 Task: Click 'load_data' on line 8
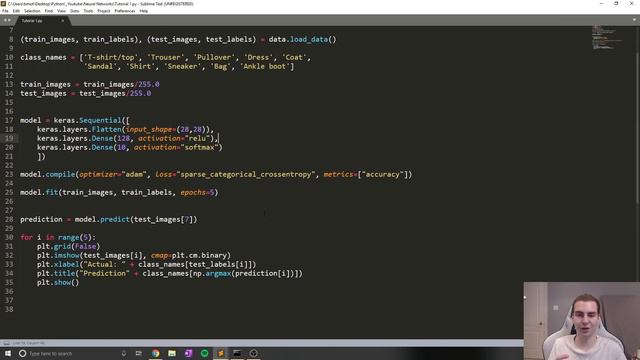309,40
